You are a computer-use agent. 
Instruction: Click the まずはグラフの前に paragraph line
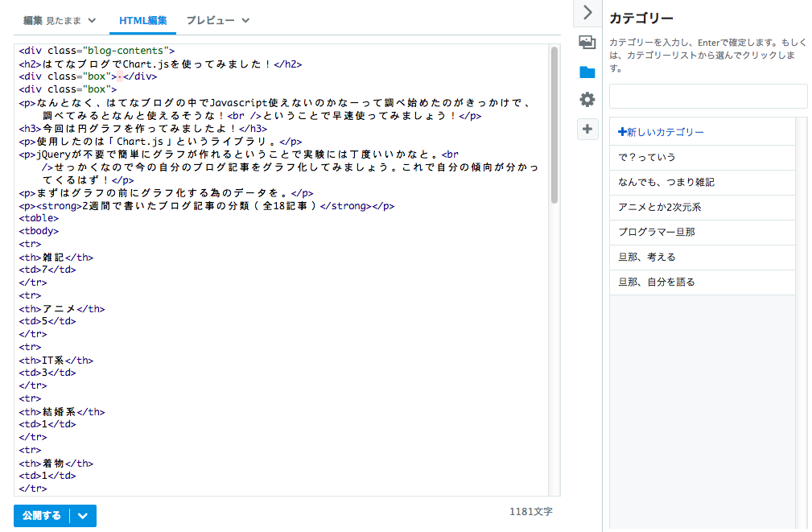167,192
